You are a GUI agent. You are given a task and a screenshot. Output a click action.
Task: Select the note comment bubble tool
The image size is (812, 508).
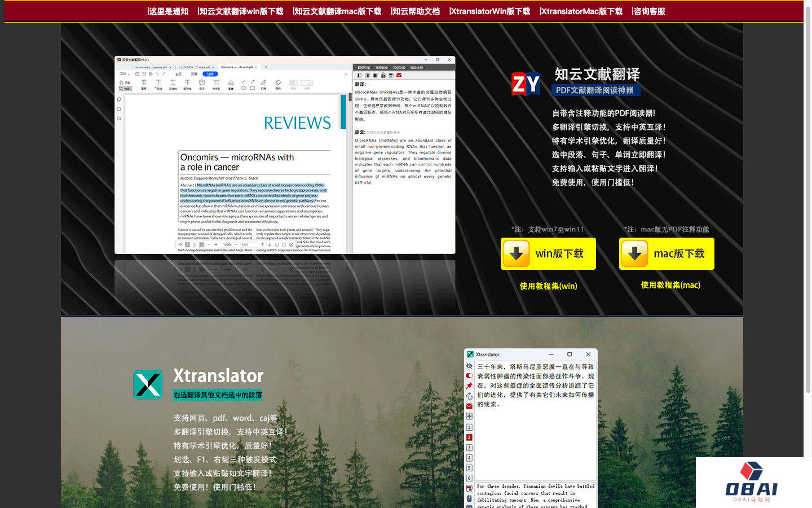(202, 85)
